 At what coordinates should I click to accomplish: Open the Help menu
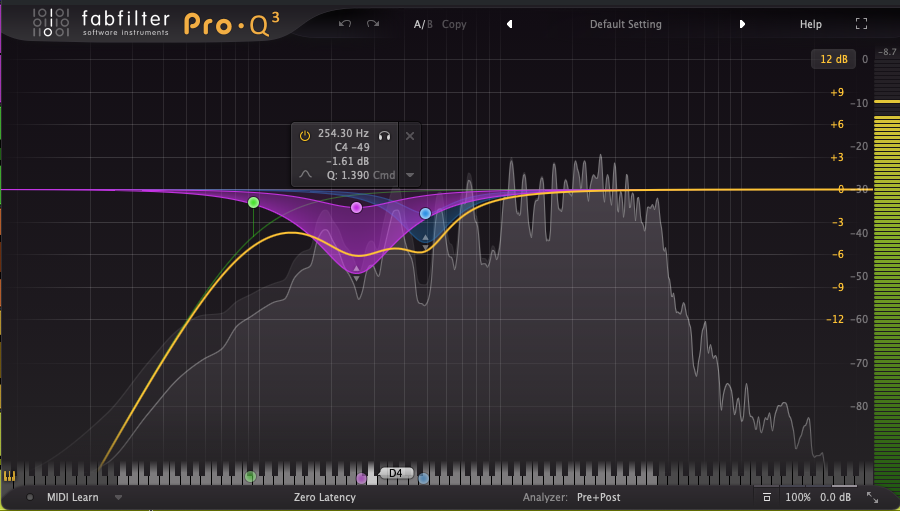point(810,24)
